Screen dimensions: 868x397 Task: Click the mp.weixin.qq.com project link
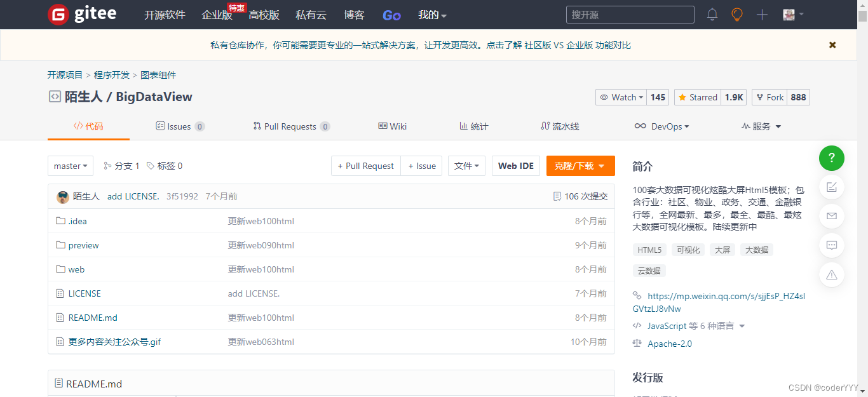(x=719, y=302)
